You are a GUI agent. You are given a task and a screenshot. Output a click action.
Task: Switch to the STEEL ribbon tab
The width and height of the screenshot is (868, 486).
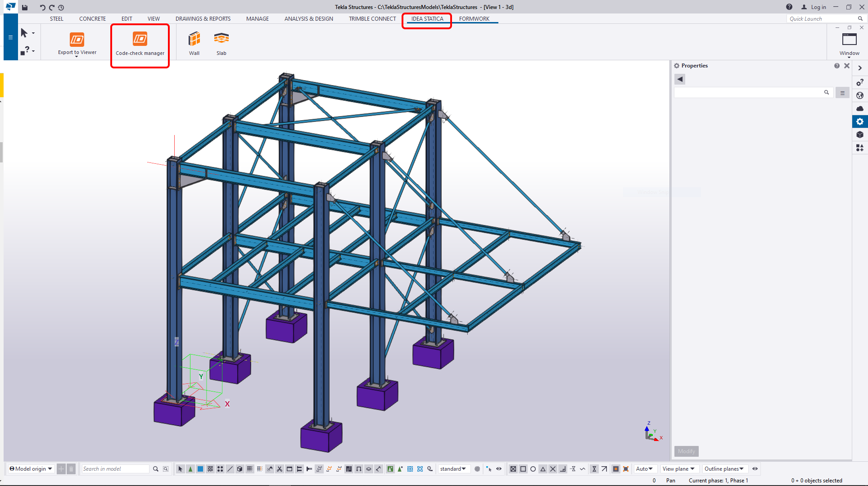[57, 19]
